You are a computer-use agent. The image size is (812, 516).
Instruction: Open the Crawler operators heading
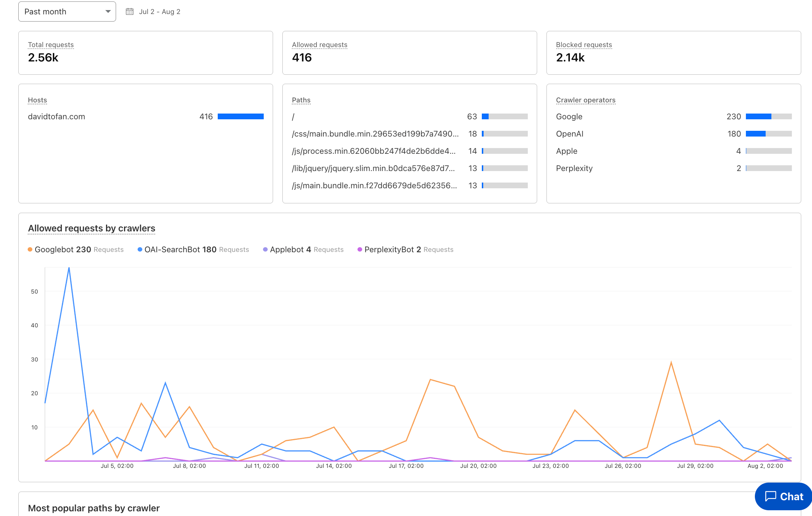pyautogui.click(x=585, y=100)
